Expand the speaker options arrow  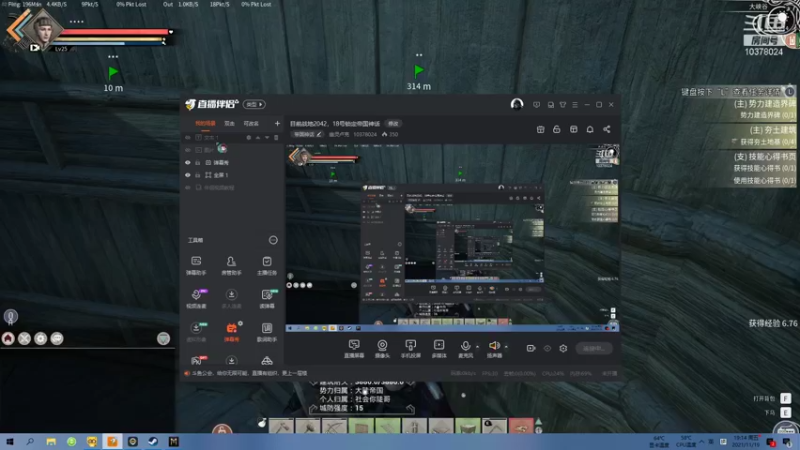[x=506, y=346]
